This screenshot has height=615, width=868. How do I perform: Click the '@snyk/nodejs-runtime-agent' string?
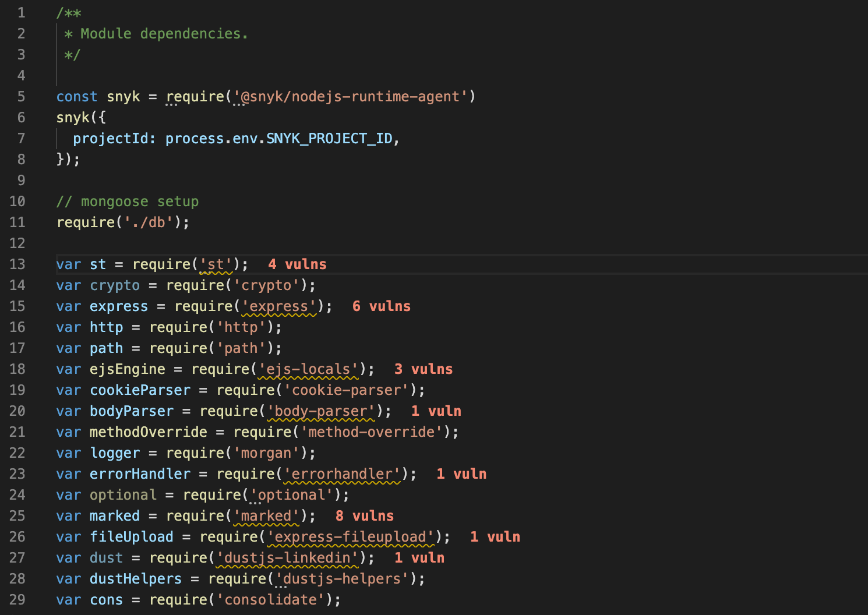point(351,97)
